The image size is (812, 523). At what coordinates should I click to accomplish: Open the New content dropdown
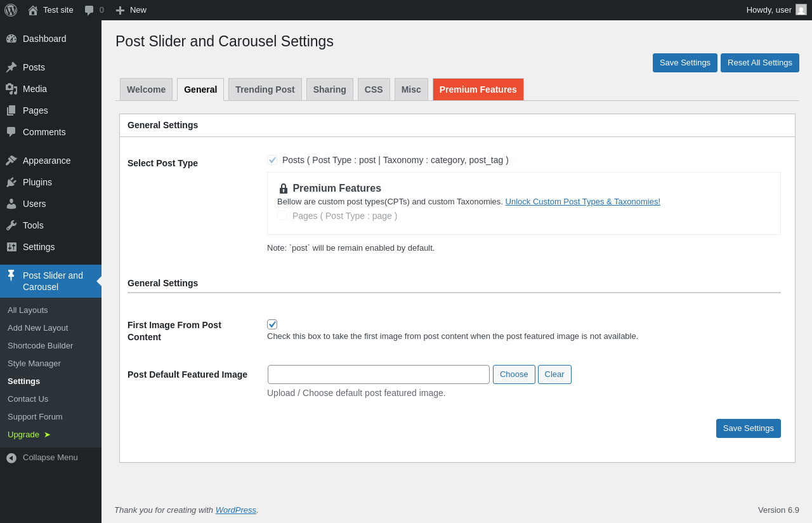[x=131, y=10]
